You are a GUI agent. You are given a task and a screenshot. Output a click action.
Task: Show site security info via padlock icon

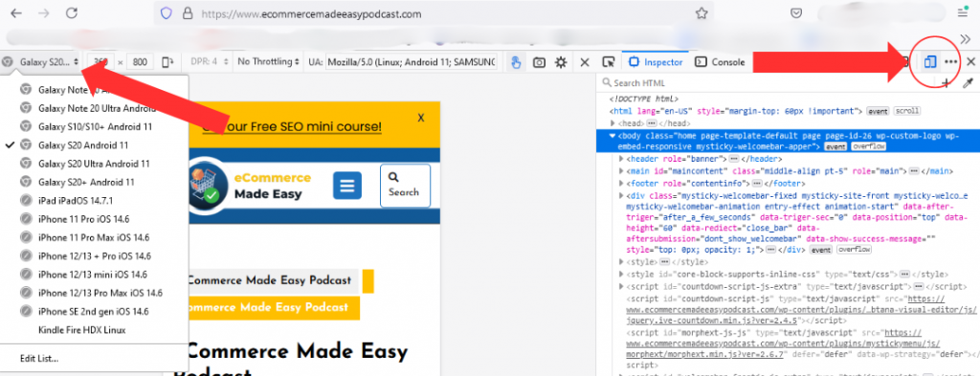pos(187,13)
